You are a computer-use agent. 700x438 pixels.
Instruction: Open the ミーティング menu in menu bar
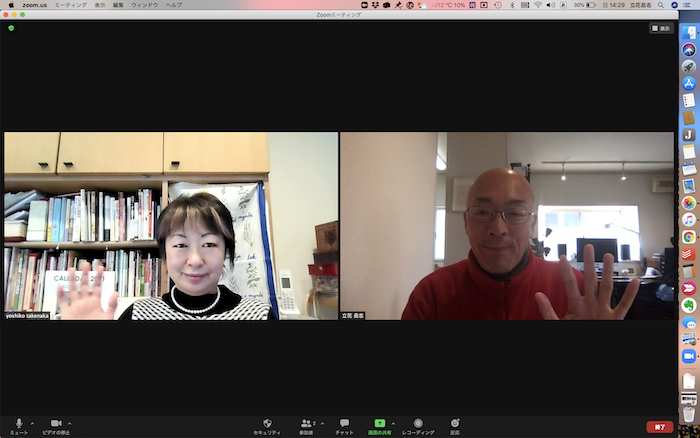[x=69, y=5]
